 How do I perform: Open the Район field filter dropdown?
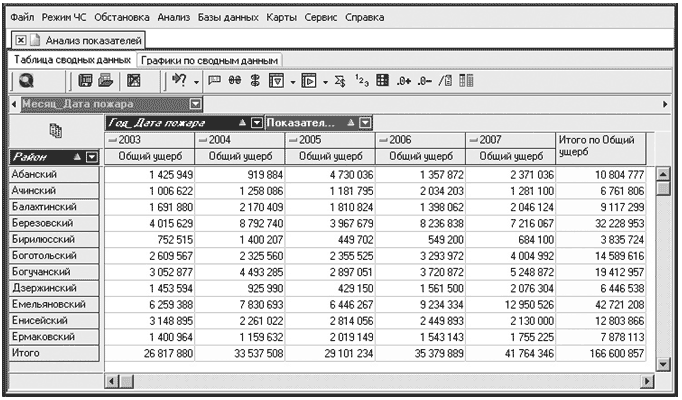[92, 157]
